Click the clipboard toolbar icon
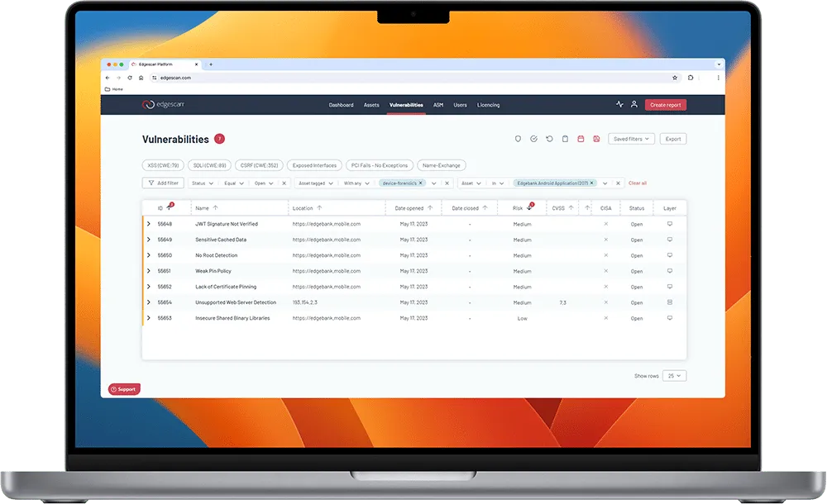The height and width of the screenshot is (504, 827). pyautogui.click(x=565, y=139)
